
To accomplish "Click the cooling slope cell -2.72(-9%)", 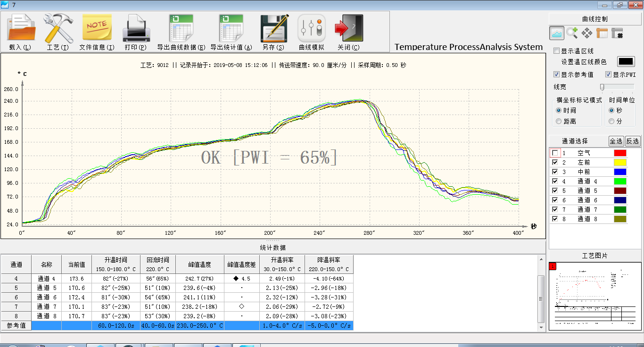I will [x=329, y=306].
